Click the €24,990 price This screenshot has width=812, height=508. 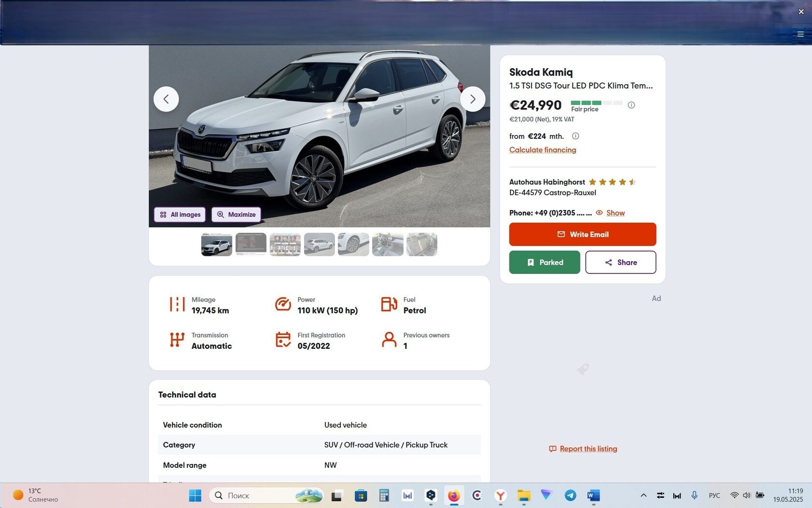point(536,105)
